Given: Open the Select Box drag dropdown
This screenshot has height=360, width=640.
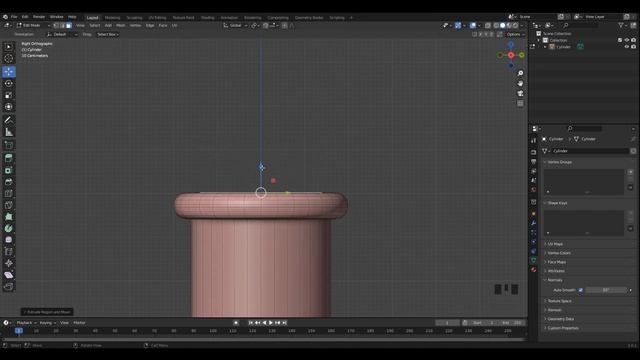Looking at the screenshot, I should 108,35.
